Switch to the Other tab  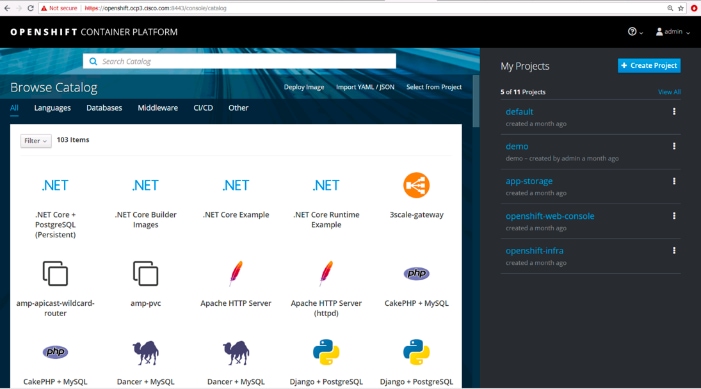click(238, 108)
